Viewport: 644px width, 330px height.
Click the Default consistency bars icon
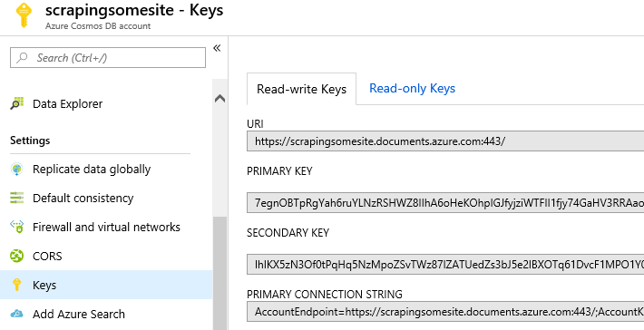click(x=17, y=198)
